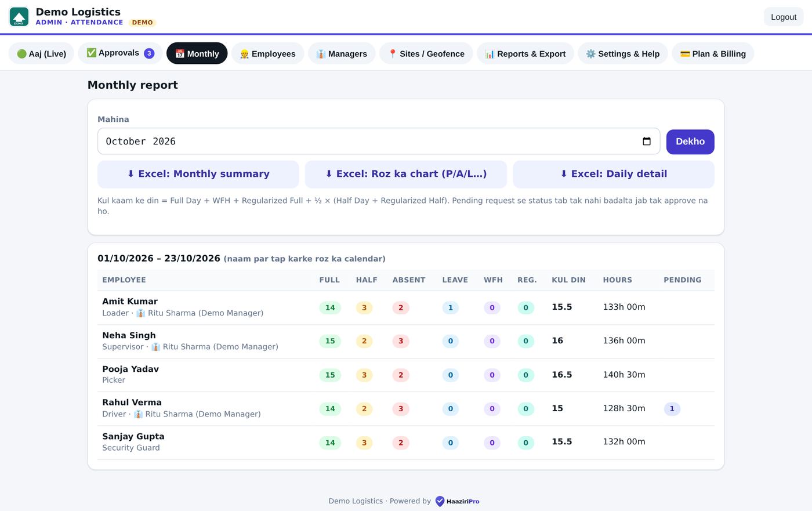Download Excel: Daily detail

point(614,174)
